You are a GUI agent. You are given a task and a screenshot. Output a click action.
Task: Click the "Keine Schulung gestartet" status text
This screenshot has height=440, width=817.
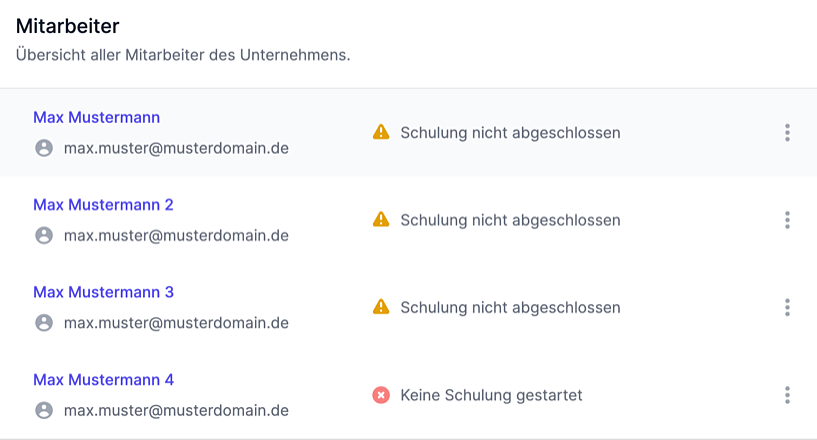click(x=491, y=395)
